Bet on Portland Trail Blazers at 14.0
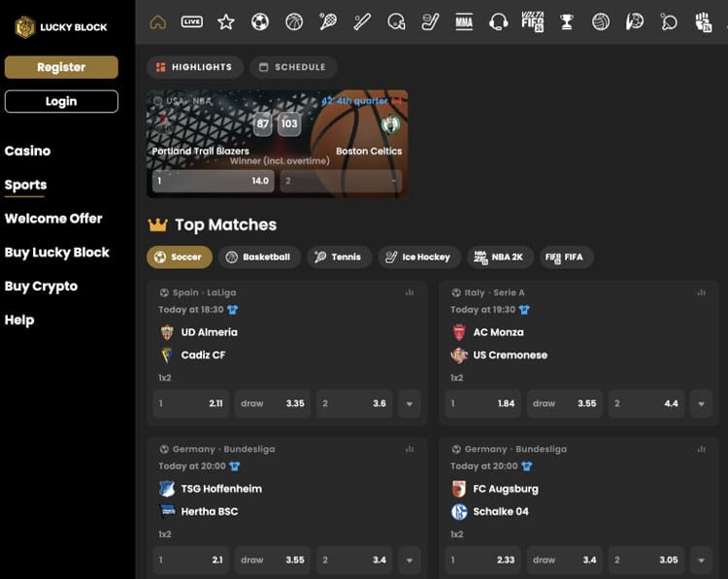The height and width of the screenshot is (579, 728). pos(214,181)
